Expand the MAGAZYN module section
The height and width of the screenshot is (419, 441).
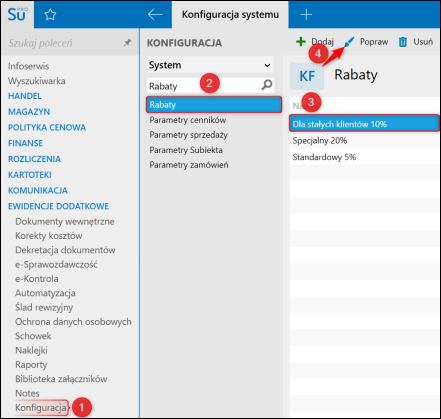[29, 112]
